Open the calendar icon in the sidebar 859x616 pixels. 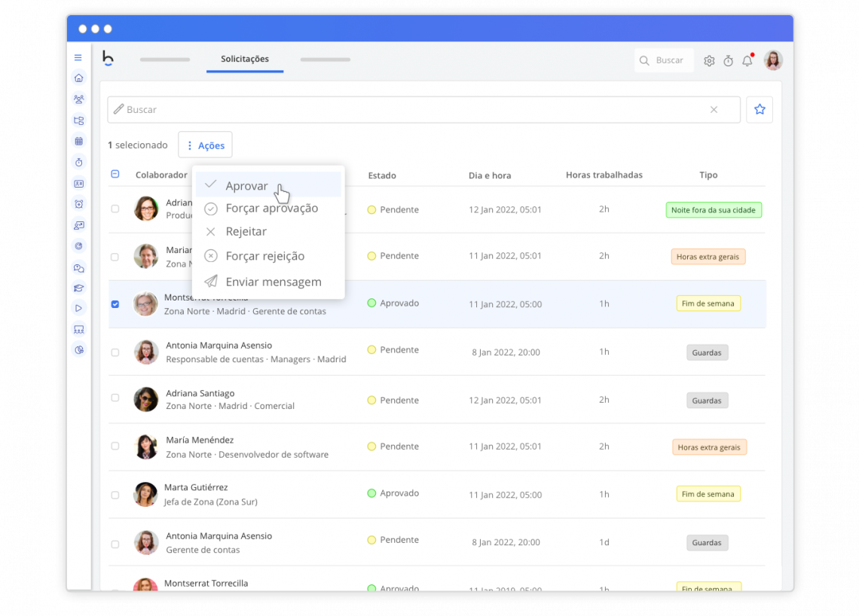(x=78, y=141)
